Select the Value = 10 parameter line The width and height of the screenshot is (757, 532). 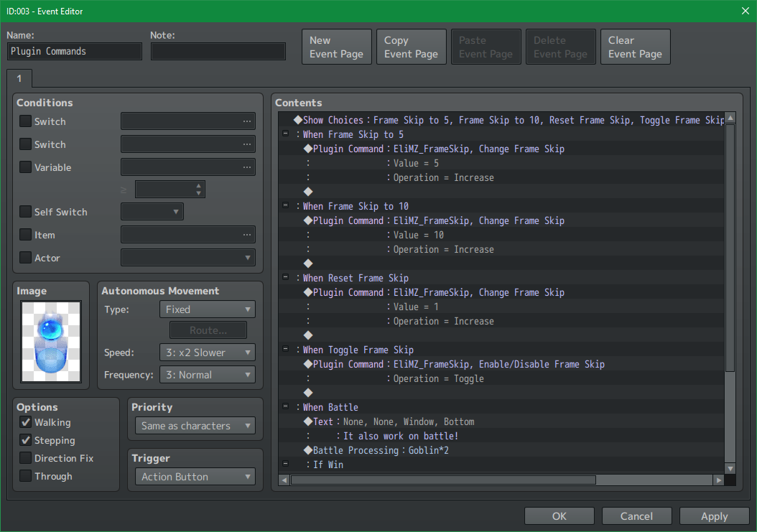pyautogui.click(x=501, y=235)
